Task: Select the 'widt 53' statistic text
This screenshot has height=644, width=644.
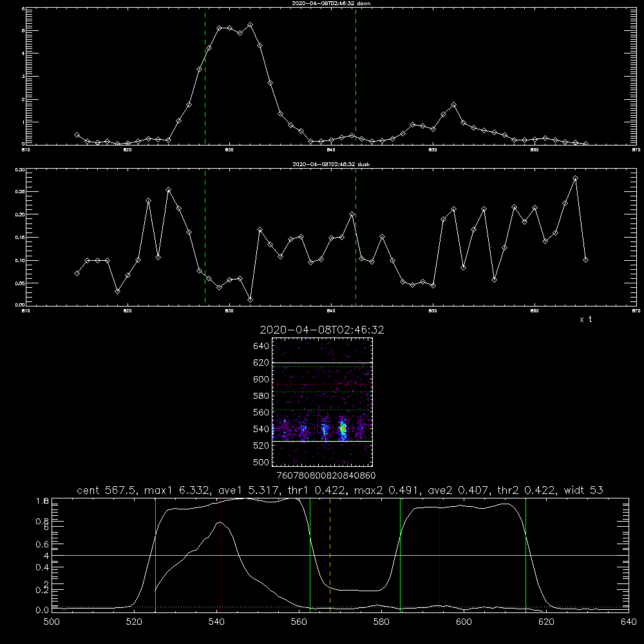Action: point(583,490)
